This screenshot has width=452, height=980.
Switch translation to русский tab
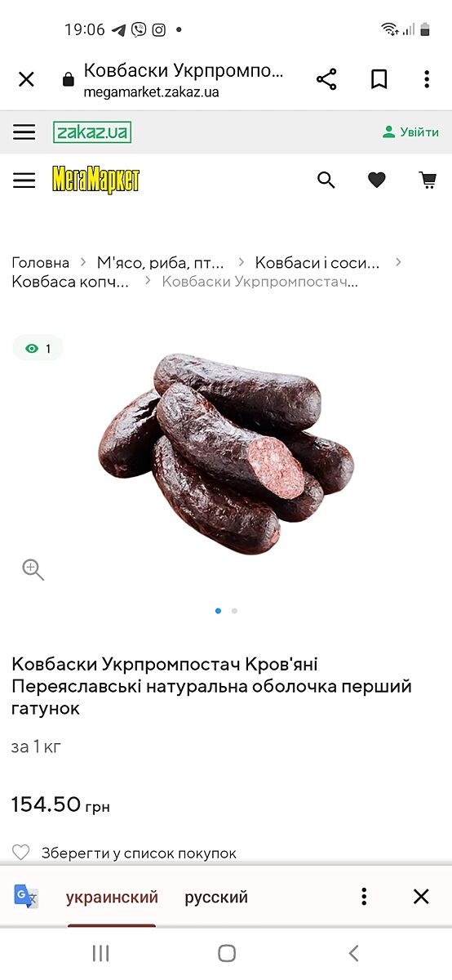(x=216, y=898)
